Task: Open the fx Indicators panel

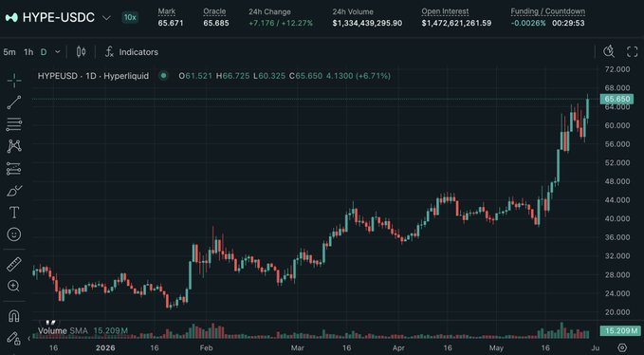Action: click(x=132, y=52)
